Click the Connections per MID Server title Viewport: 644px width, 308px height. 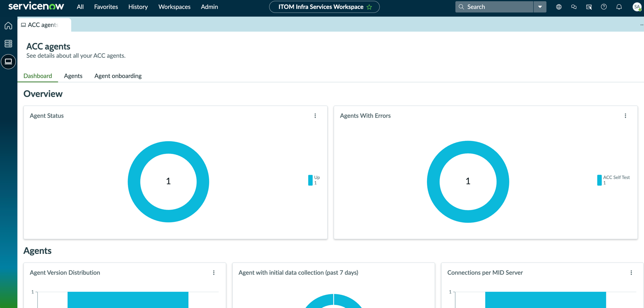point(485,273)
